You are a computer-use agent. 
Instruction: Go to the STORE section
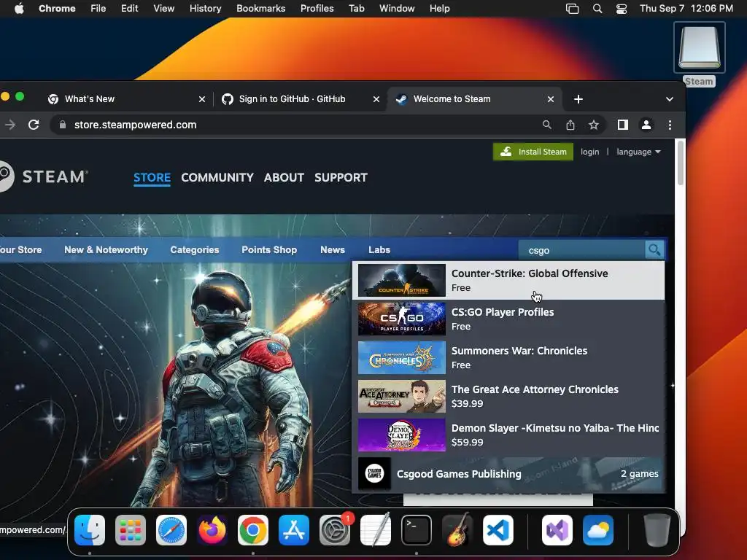point(152,178)
